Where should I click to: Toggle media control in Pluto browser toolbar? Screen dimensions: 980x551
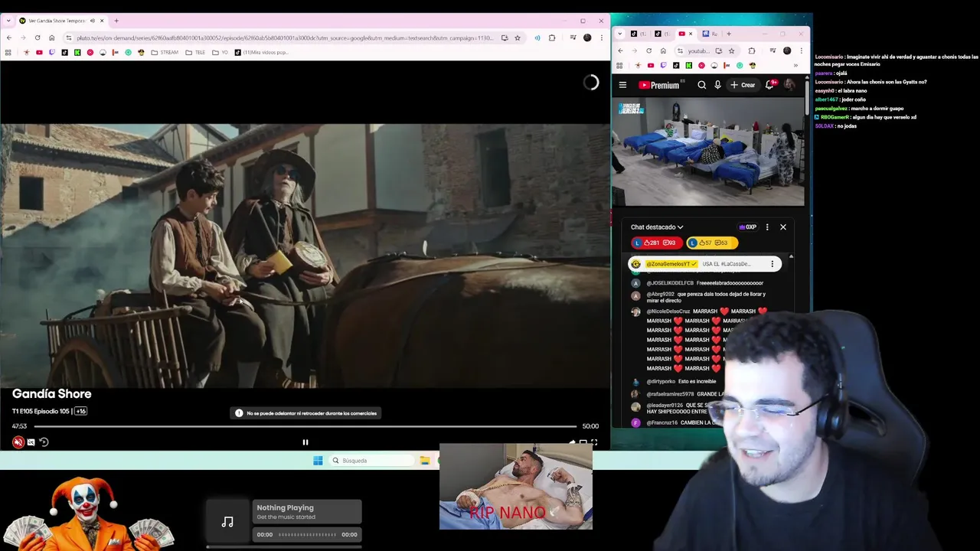click(x=573, y=37)
